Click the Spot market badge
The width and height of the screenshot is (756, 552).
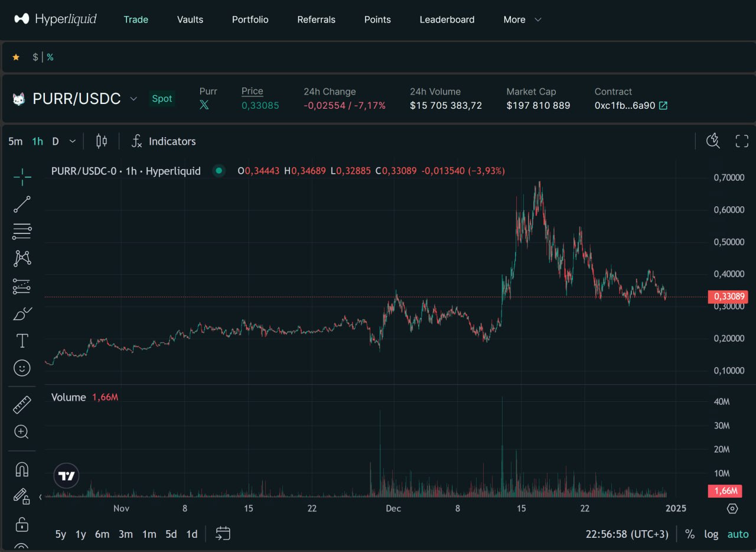pyautogui.click(x=162, y=99)
